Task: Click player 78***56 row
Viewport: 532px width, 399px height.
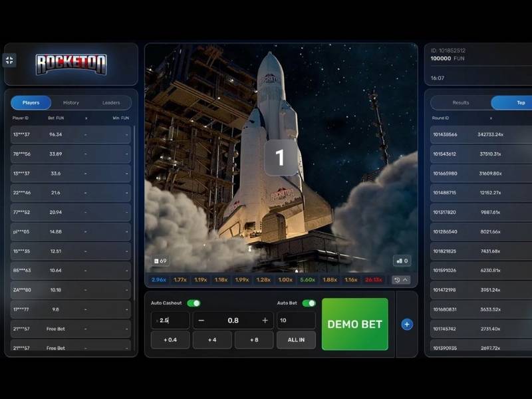Action: [70, 154]
